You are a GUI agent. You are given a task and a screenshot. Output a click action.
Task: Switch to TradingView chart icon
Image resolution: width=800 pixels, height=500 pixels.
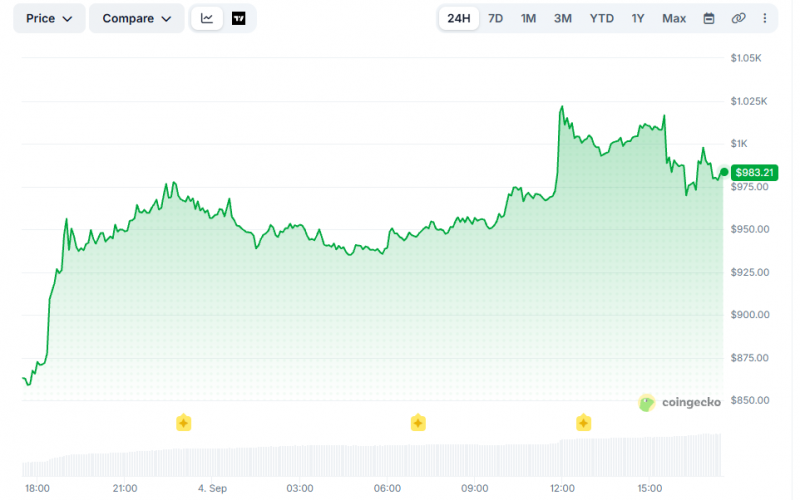[239, 19]
